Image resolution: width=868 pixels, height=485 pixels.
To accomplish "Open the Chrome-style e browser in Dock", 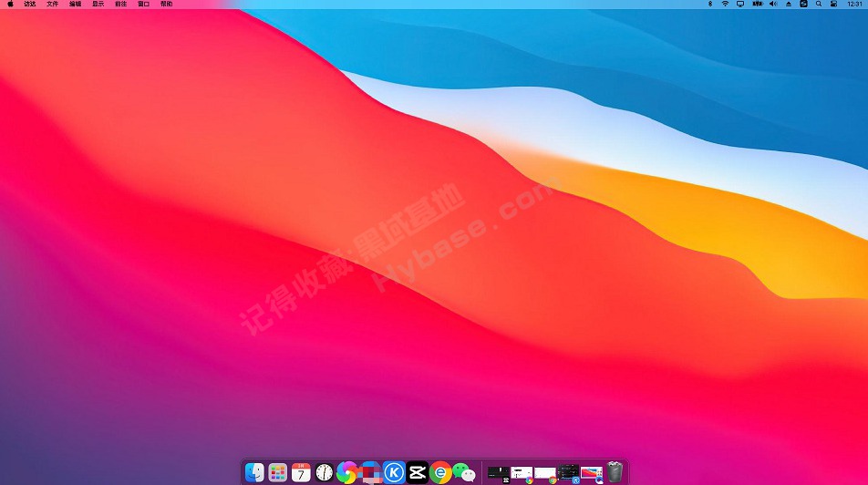I will [440, 472].
